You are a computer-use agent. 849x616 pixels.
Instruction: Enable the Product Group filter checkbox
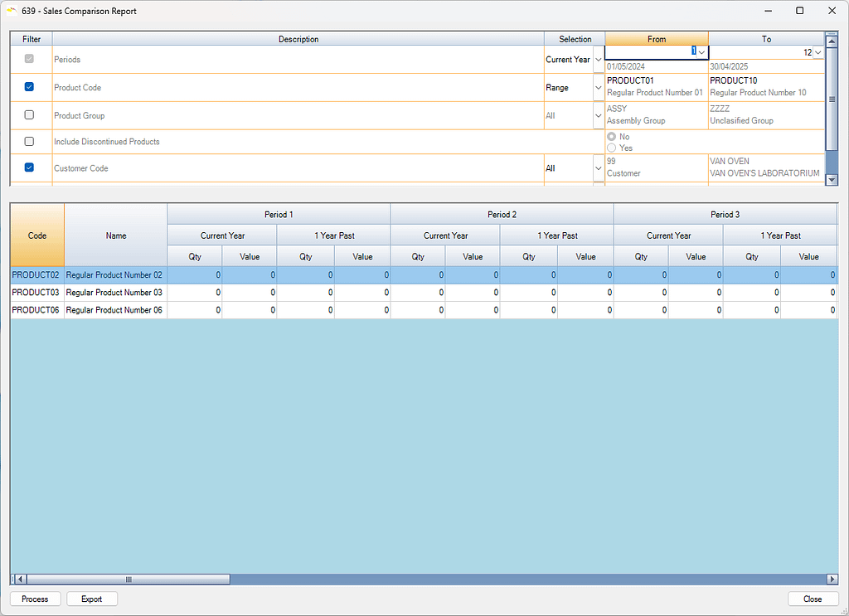pos(30,115)
